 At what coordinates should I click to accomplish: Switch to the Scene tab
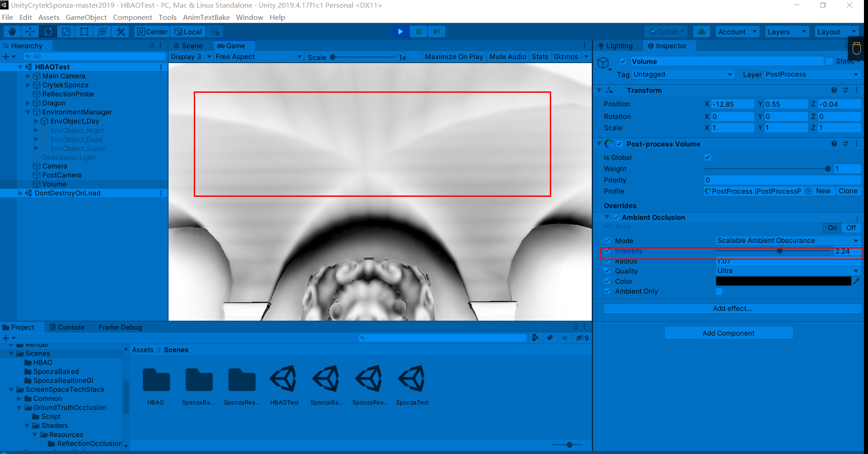[188, 46]
